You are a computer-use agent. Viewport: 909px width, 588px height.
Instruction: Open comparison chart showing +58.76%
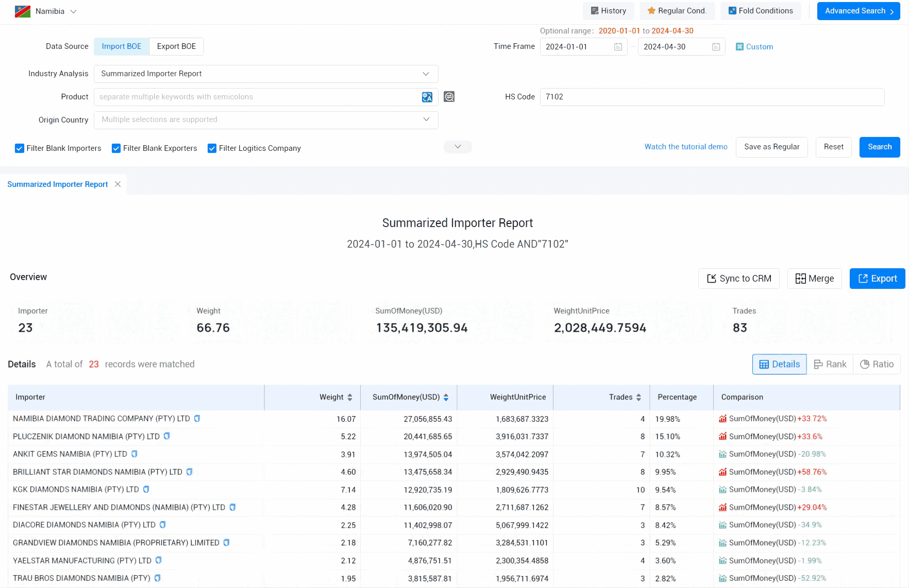[722, 472]
